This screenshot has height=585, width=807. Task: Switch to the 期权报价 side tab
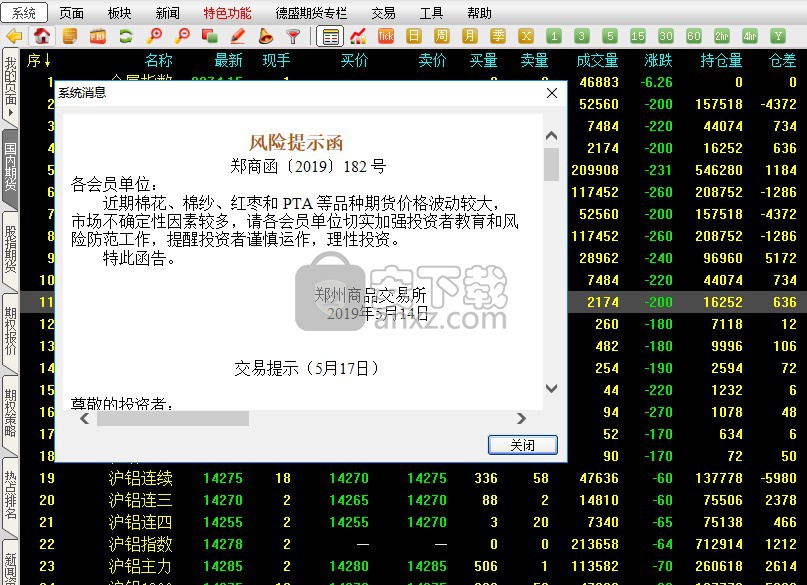10,331
